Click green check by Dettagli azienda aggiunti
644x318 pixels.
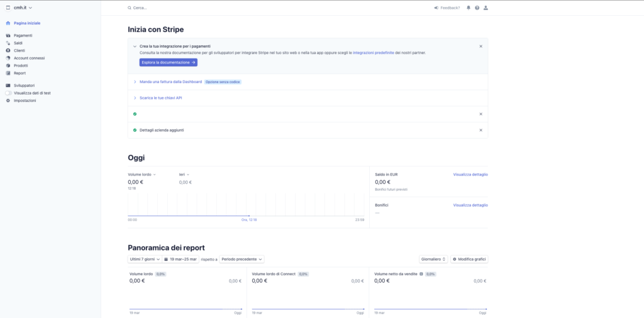(x=135, y=130)
